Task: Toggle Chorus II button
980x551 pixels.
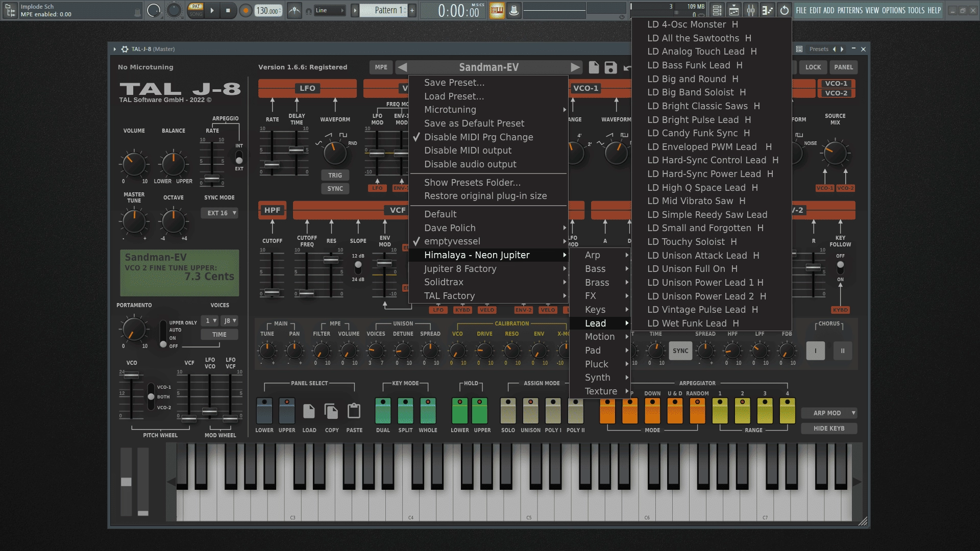Action: 842,351
